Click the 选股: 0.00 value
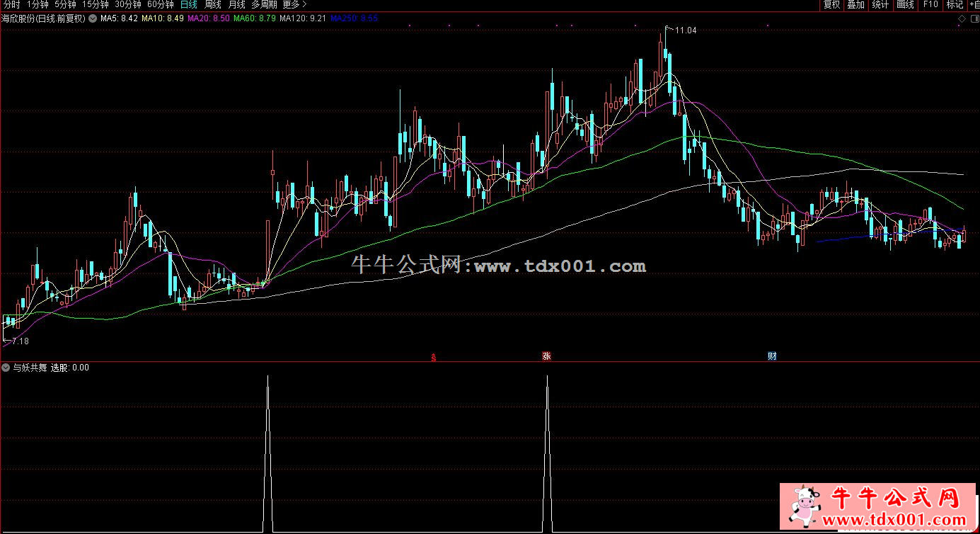This screenshot has width=980, height=534. (70, 368)
